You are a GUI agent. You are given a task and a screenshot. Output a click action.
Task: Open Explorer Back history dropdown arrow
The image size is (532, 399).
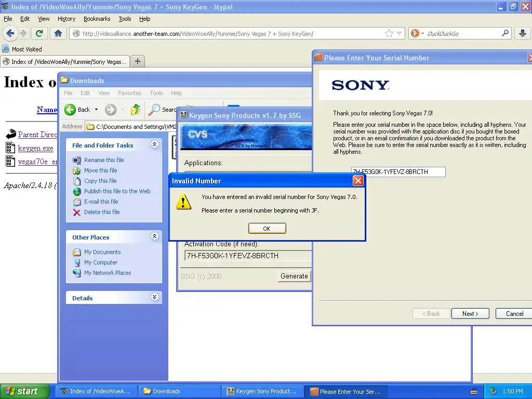point(96,110)
